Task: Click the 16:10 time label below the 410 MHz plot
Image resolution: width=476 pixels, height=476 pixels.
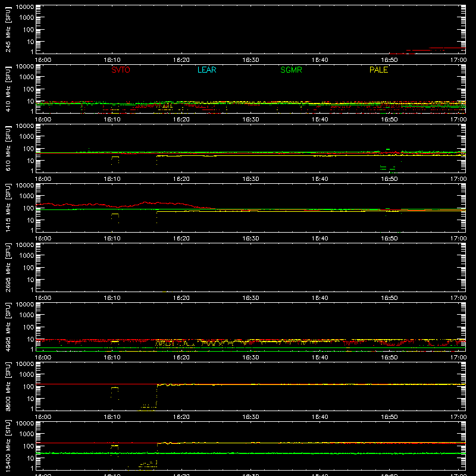Action: pos(112,120)
